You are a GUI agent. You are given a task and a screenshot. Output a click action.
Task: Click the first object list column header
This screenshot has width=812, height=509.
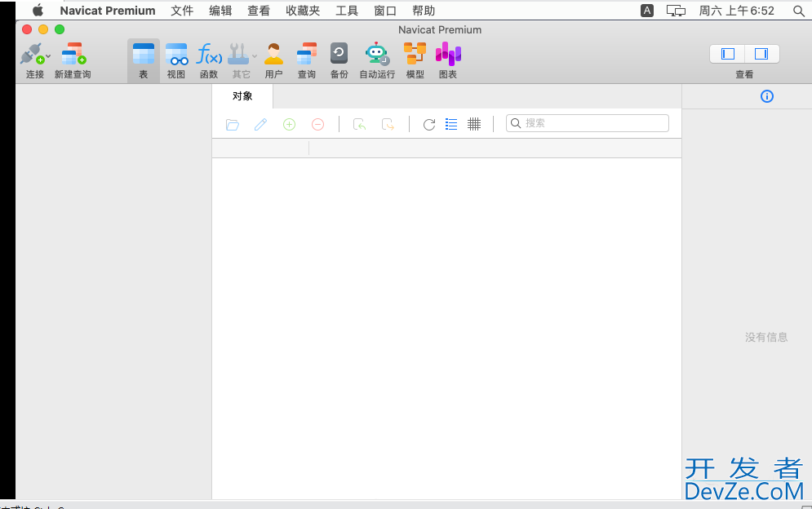(260, 148)
